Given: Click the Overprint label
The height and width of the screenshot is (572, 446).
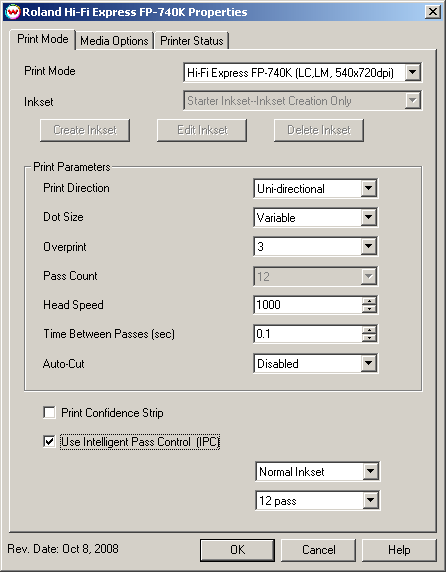Looking at the screenshot, I should (x=65, y=247).
